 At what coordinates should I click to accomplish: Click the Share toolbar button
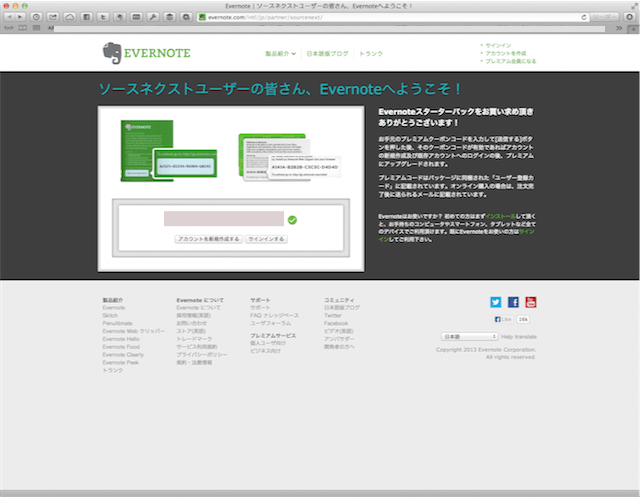[53, 17]
